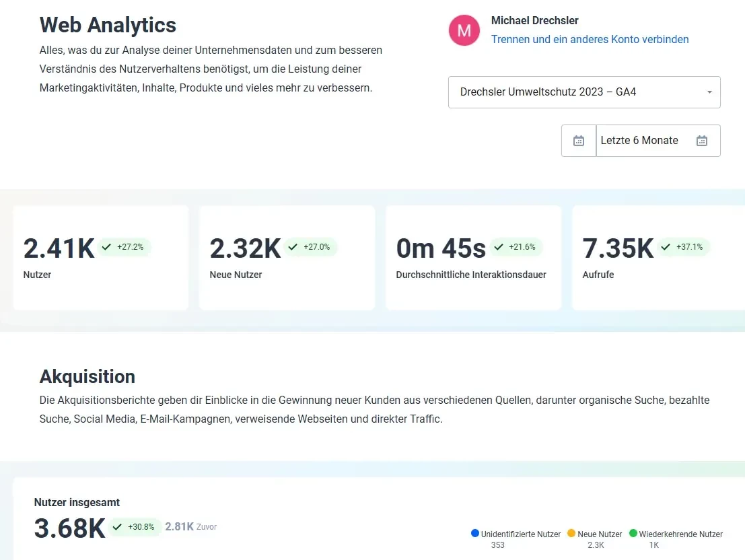Click the calendar icon right of Letzte 6 Monate

(x=702, y=141)
